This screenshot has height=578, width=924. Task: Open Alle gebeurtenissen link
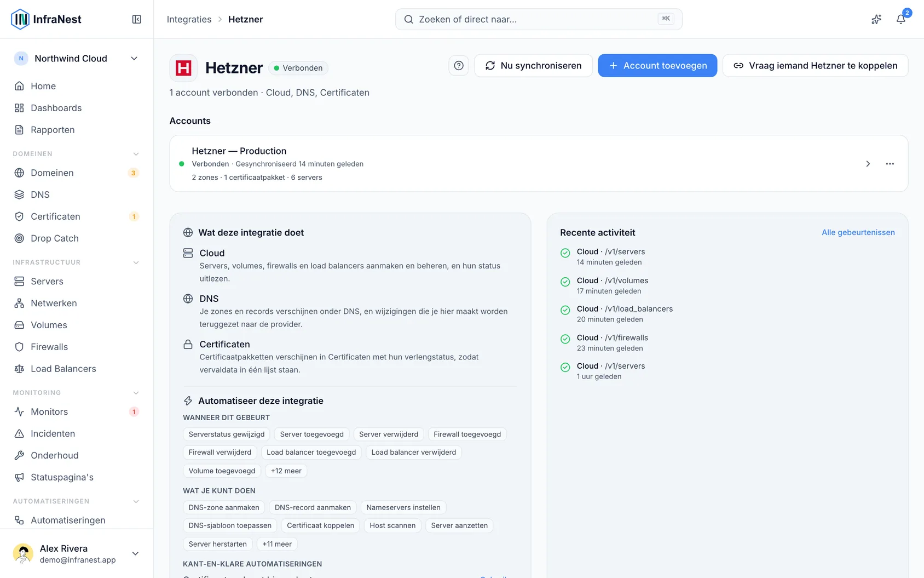click(858, 232)
